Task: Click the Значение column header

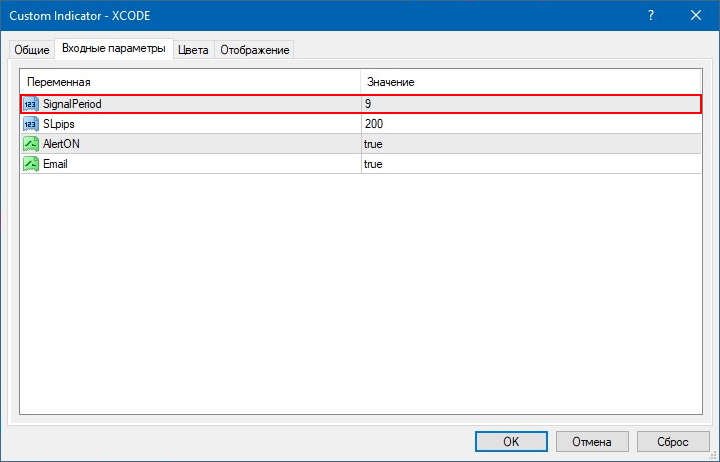Action: (x=530, y=81)
